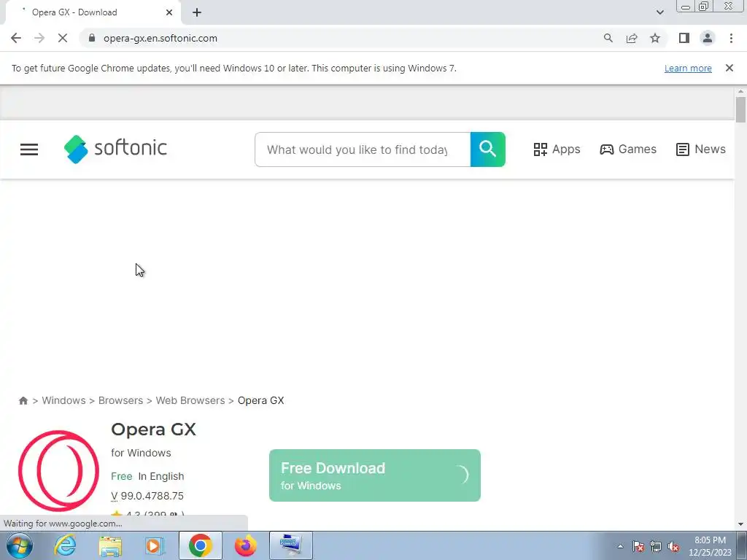Viewport: 747px width, 560px height.
Task: Click the Opera GX logo image
Action: (x=58, y=470)
